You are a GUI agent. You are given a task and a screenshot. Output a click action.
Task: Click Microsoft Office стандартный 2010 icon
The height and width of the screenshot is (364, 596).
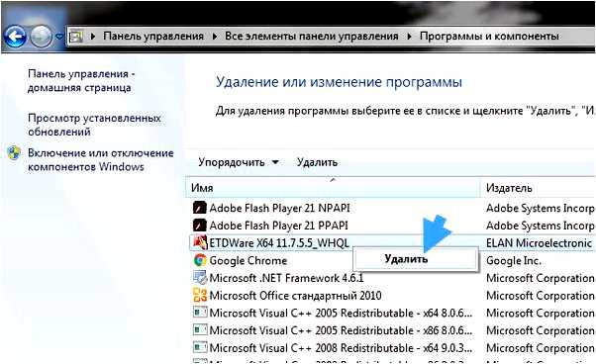point(200,295)
